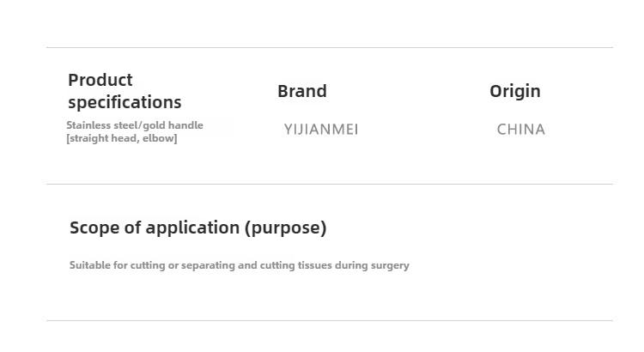Image resolution: width=644 pixels, height=352 pixels.
Task: Select the brand name "YIJIANMEI"
Action: point(321,130)
